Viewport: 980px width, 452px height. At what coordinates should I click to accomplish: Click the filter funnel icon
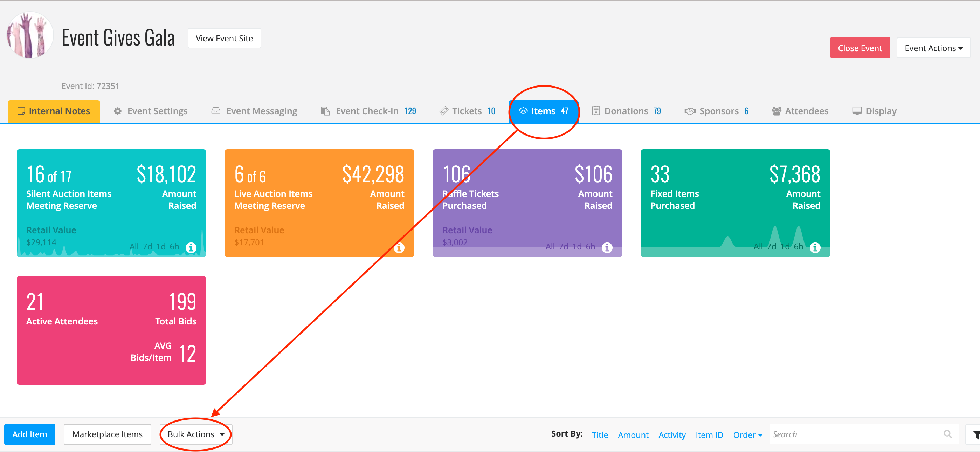click(x=975, y=434)
